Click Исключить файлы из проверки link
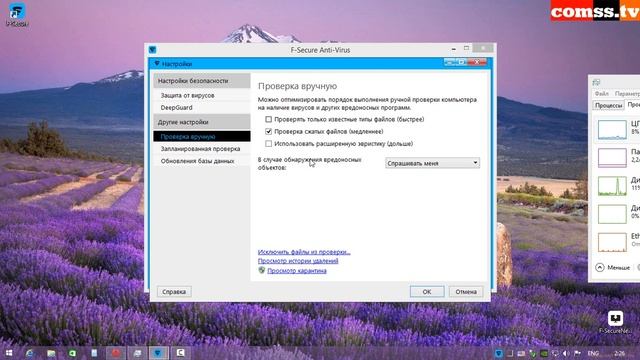This screenshot has width=640, height=360. pos(304,252)
